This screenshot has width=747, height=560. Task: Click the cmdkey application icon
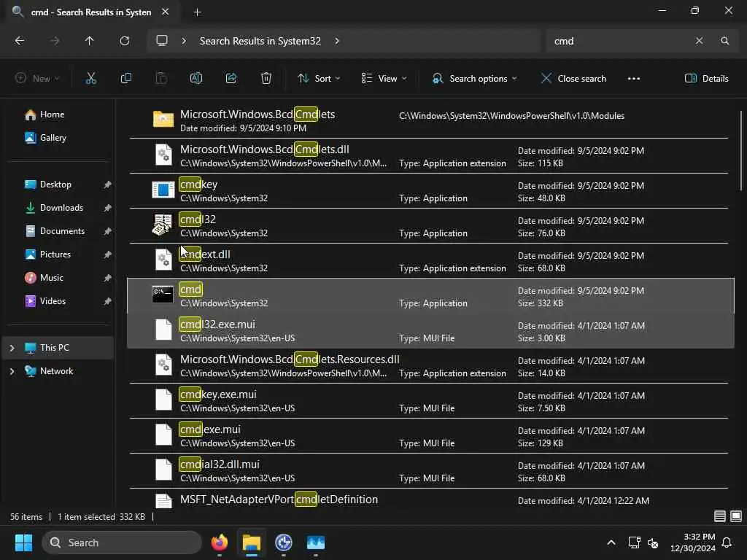click(x=163, y=190)
